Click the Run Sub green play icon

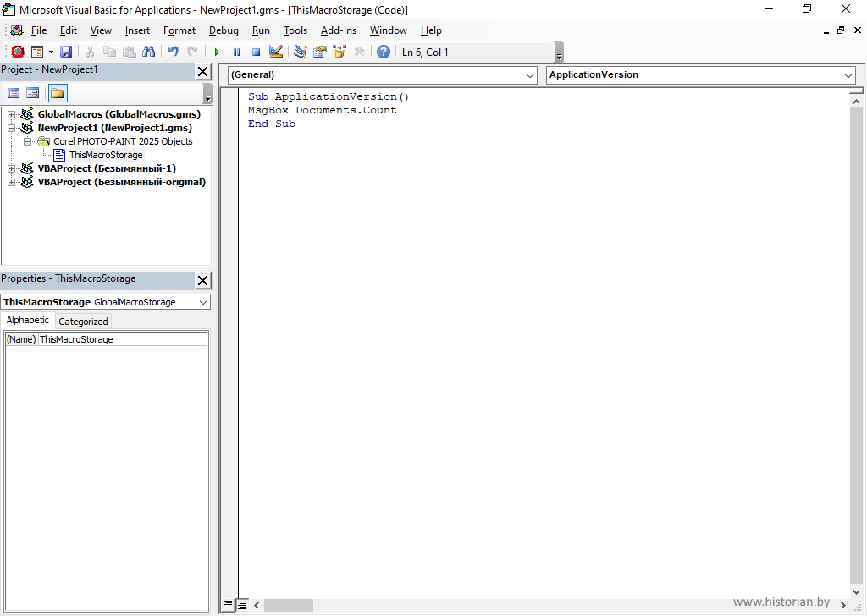(x=217, y=52)
